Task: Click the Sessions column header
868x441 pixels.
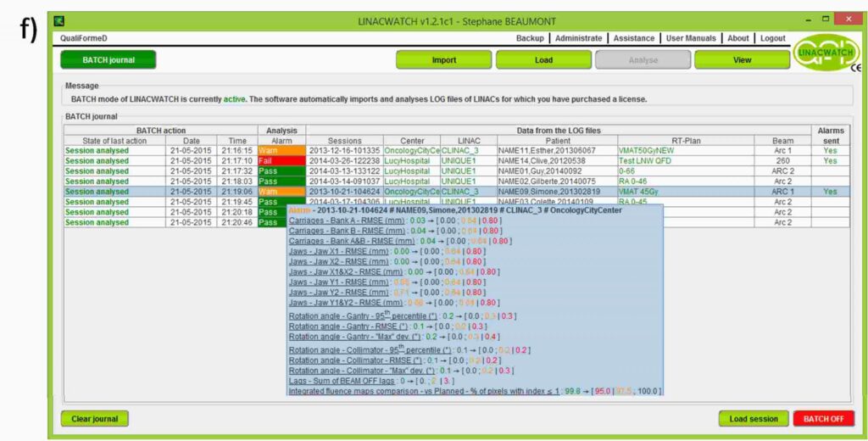Action: click(344, 141)
